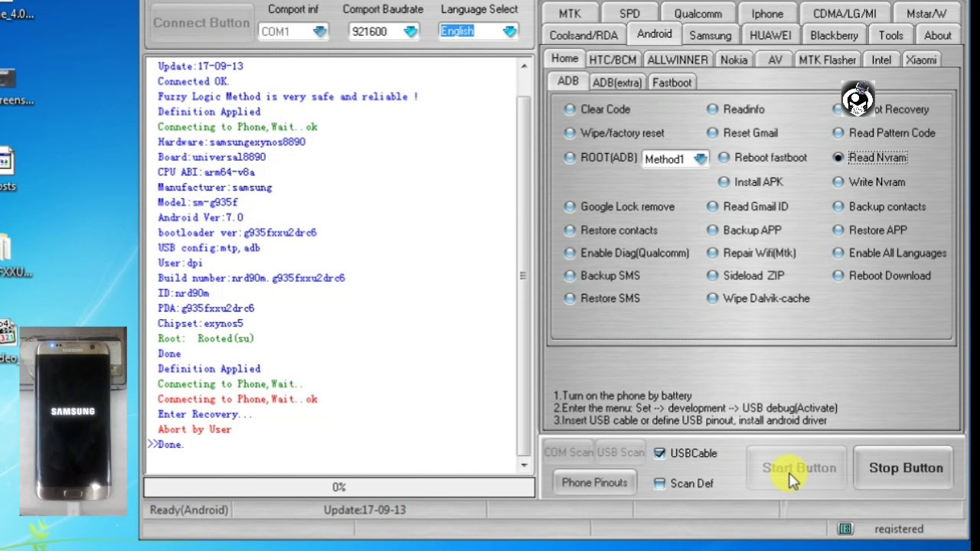This screenshot has width=980, height=551.
Task: Open Phone Pinouts
Action: point(595,483)
